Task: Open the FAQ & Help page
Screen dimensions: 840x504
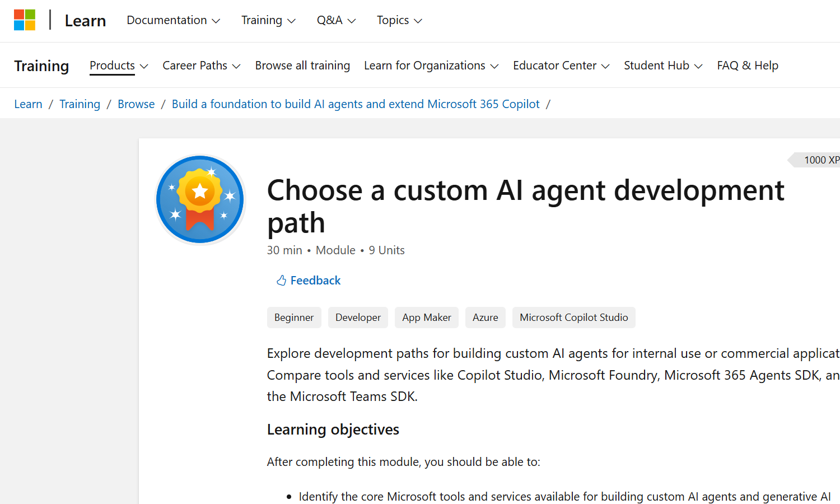Action: [747, 66]
